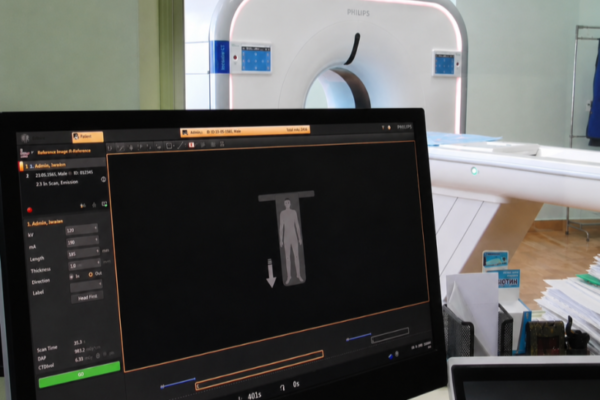
Task: Click the monitor icon with green dot
Action: (104, 204)
